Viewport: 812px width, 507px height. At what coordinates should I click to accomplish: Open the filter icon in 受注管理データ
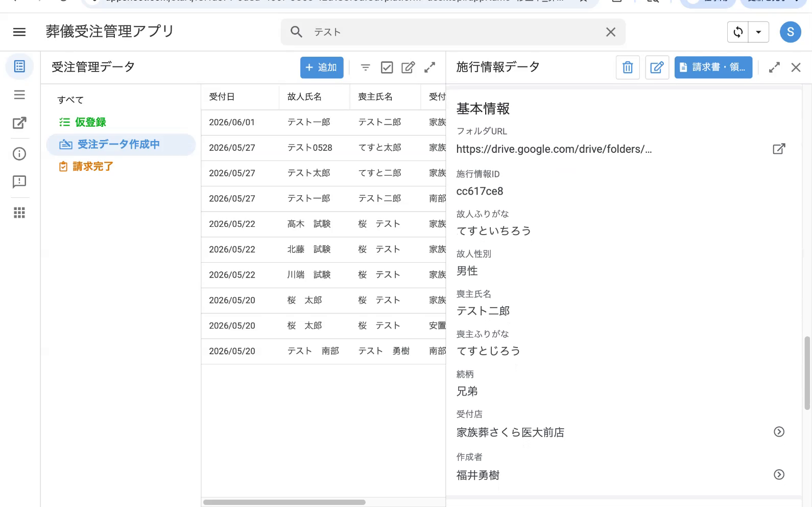365,67
